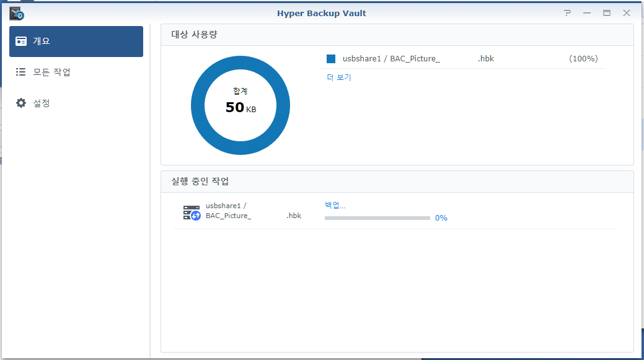This screenshot has height=360, width=644.
Task: Minimize the Hyper Backup Vault window
Action: 587,13
